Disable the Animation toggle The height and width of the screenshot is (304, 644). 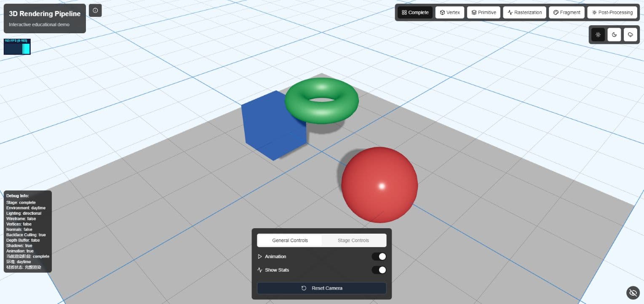pos(378,256)
